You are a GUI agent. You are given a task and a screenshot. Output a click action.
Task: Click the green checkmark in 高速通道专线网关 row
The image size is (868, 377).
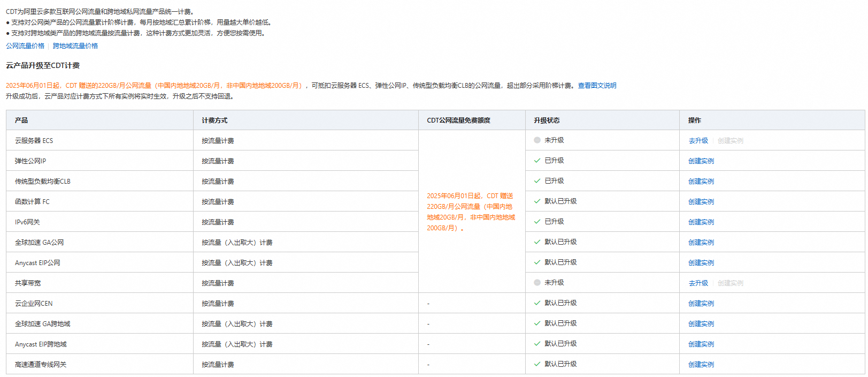pos(537,364)
